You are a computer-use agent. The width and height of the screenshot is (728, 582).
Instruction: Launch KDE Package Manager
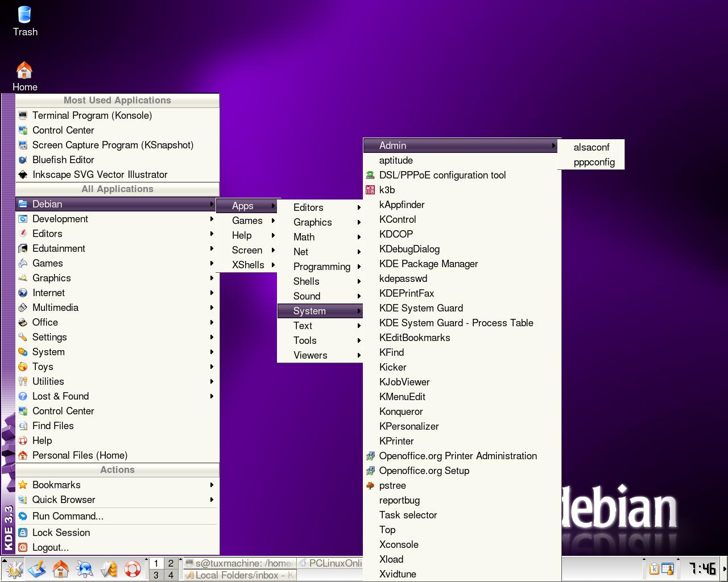(x=462, y=264)
